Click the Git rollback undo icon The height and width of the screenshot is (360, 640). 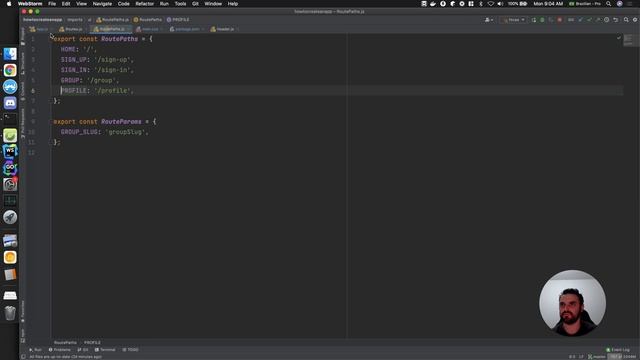(616, 20)
